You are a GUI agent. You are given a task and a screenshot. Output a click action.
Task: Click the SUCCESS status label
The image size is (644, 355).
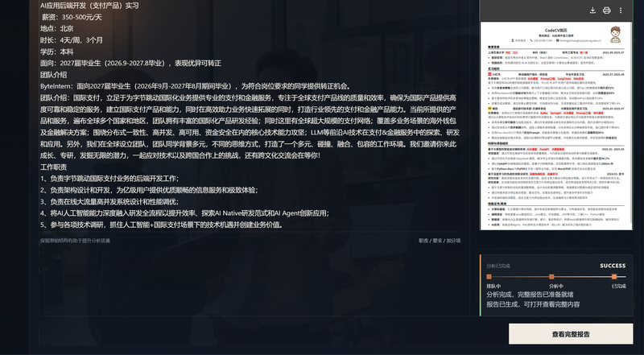(x=613, y=266)
